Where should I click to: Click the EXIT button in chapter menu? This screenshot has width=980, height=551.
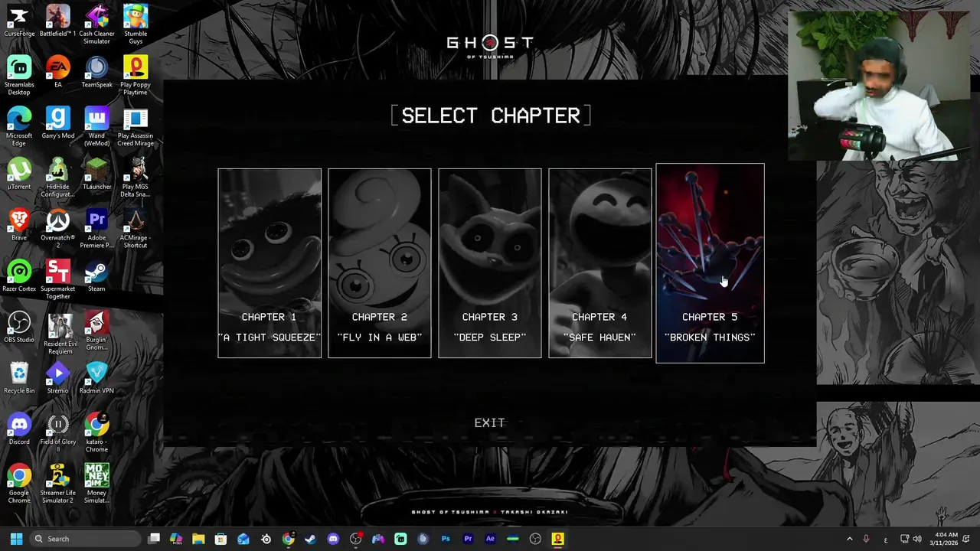pyautogui.click(x=490, y=422)
